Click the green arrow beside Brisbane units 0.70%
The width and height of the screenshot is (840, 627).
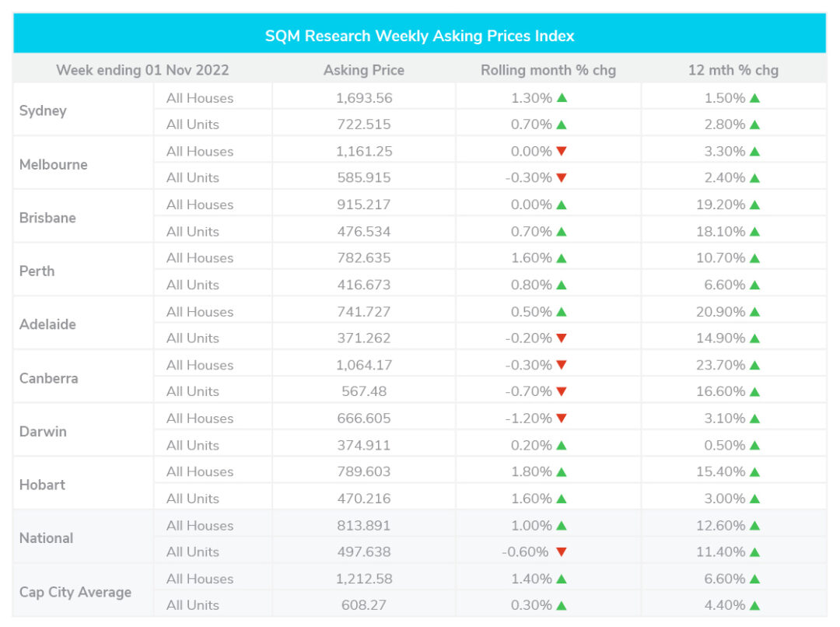pyautogui.click(x=562, y=232)
